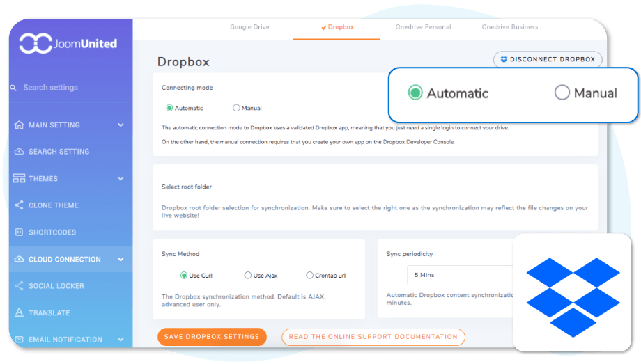
Task: Switch to the Onedrive Personal tab
Action: click(x=423, y=27)
